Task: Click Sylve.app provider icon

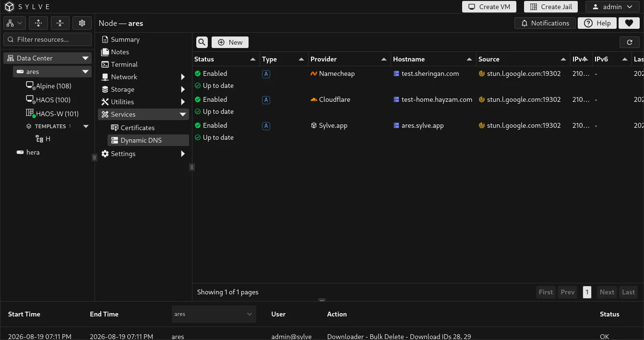Action: [x=314, y=125]
